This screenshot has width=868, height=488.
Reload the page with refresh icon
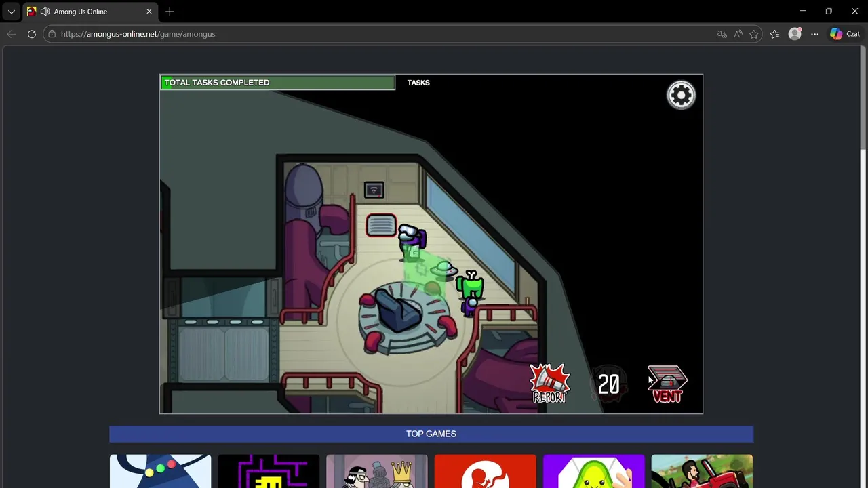(31, 34)
